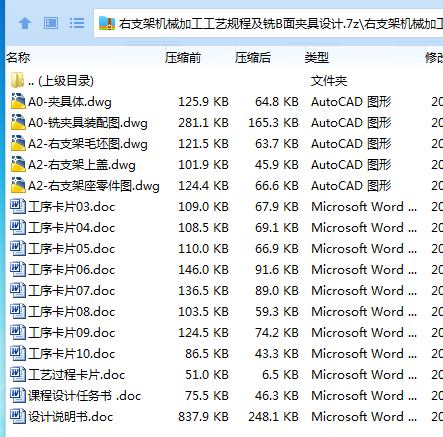
Task: Click the 51.0 KB original size cell
Action: coord(207,375)
